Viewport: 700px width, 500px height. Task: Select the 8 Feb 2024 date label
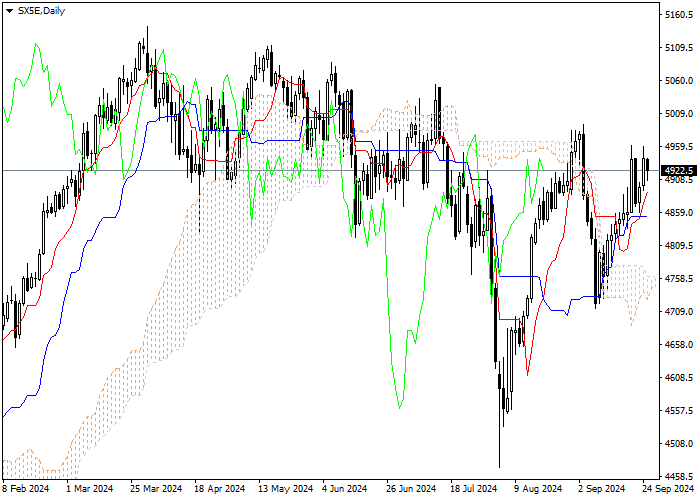26,489
